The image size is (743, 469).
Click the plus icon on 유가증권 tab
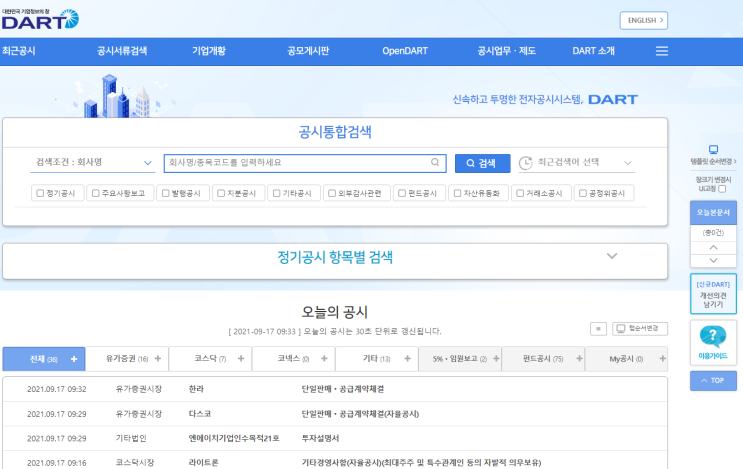coord(158,359)
